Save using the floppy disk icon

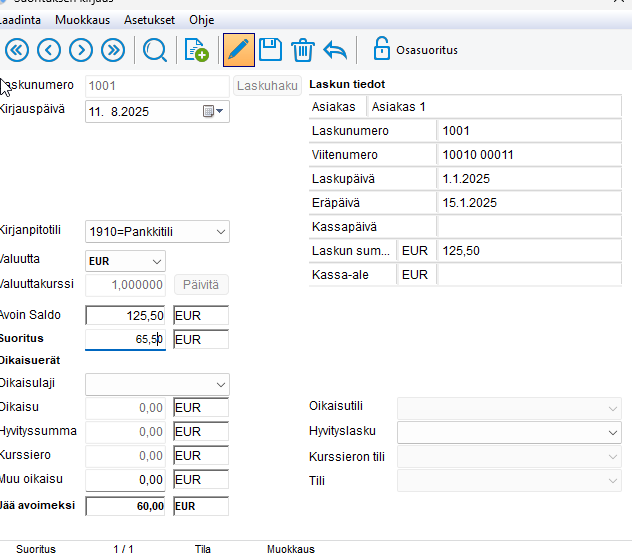click(x=270, y=49)
